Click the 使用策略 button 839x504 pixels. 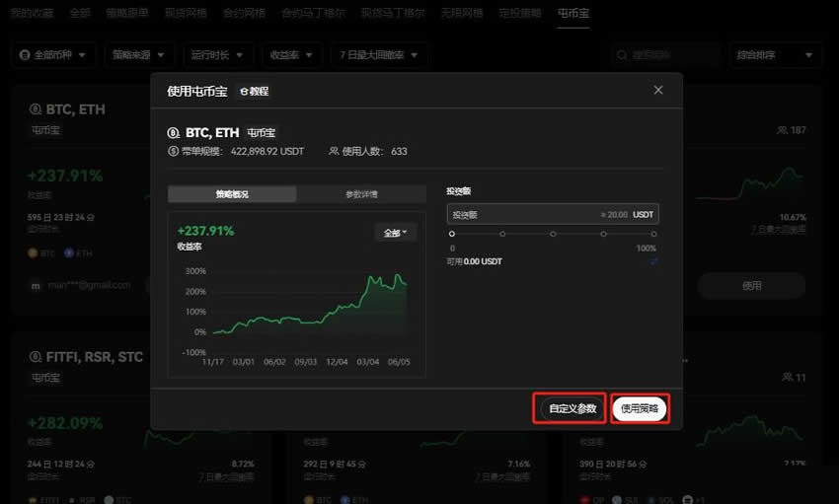click(x=641, y=408)
